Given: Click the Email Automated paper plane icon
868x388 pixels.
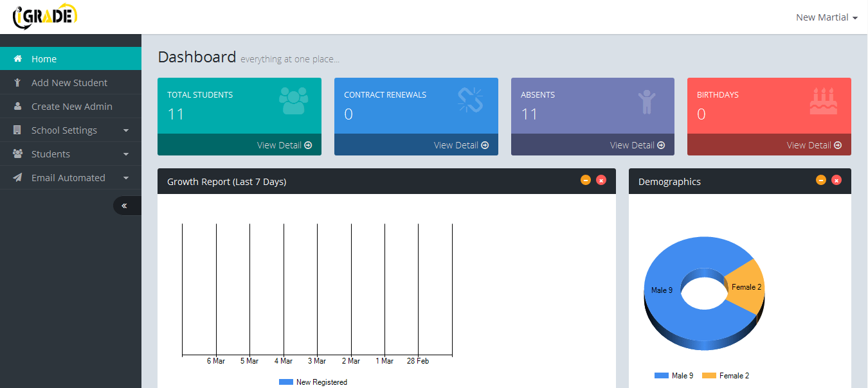Looking at the screenshot, I should [18, 177].
